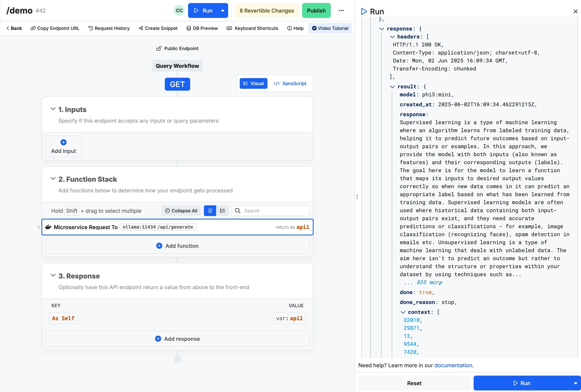
Task: Open Request History
Action: (x=109, y=28)
